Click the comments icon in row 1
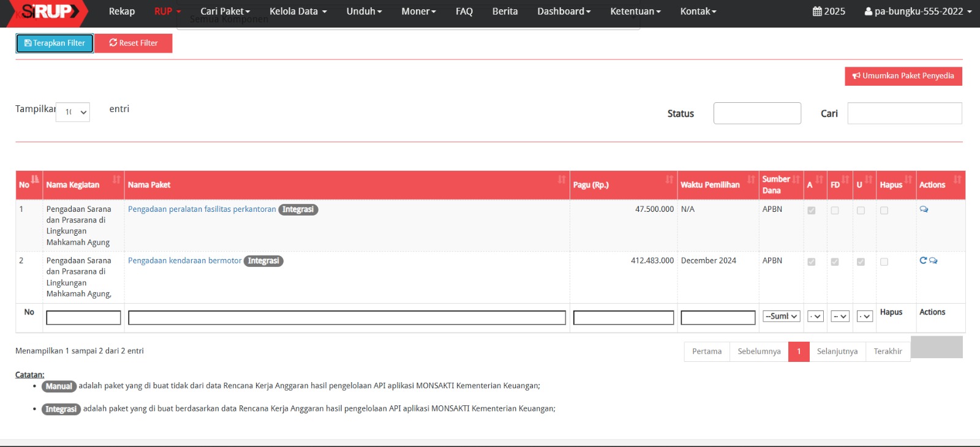 pyautogui.click(x=924, y=209)
